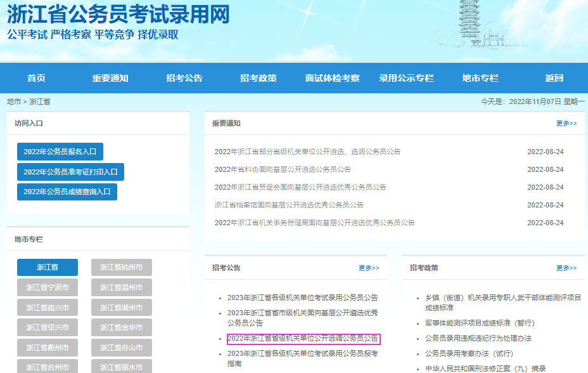Open 2022年公务员成绩查询入口 button
The image size is (588, 373).
click(67, 192)
